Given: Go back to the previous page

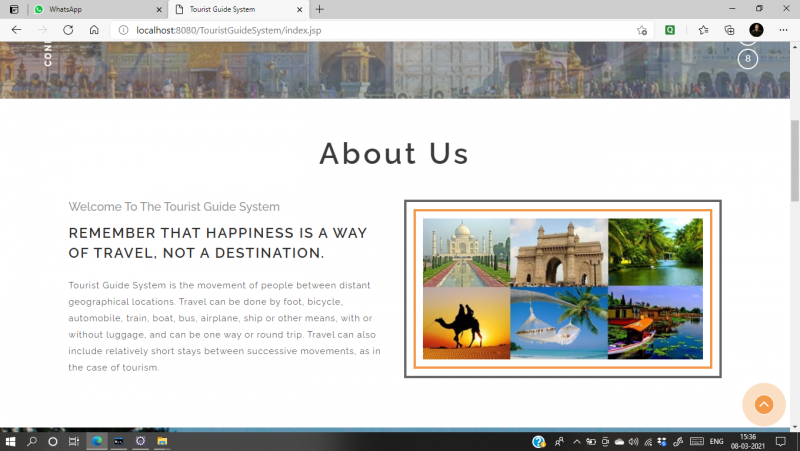Looking at the screenshot, I should point(16,30).
